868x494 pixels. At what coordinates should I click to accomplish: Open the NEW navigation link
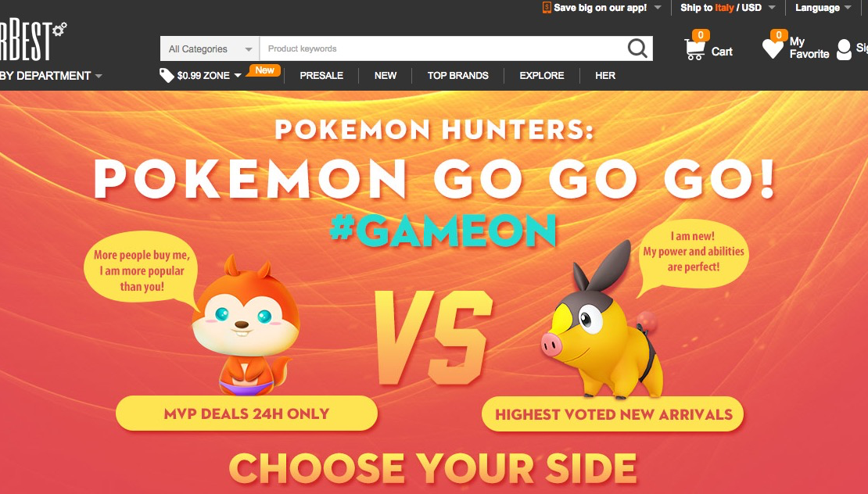coord(386,76)
